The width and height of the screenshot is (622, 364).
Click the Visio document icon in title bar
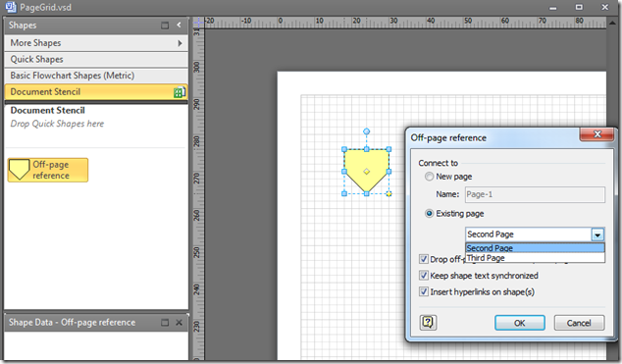pyautogui.click(x=11, y=7)
